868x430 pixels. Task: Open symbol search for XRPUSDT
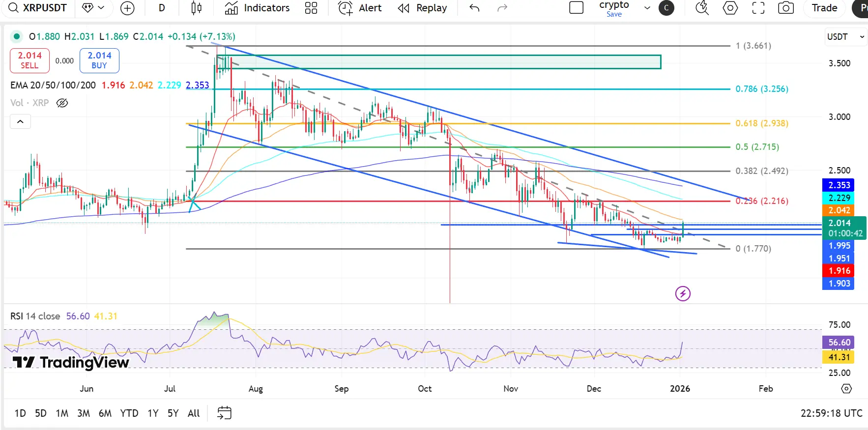point(38,8)
